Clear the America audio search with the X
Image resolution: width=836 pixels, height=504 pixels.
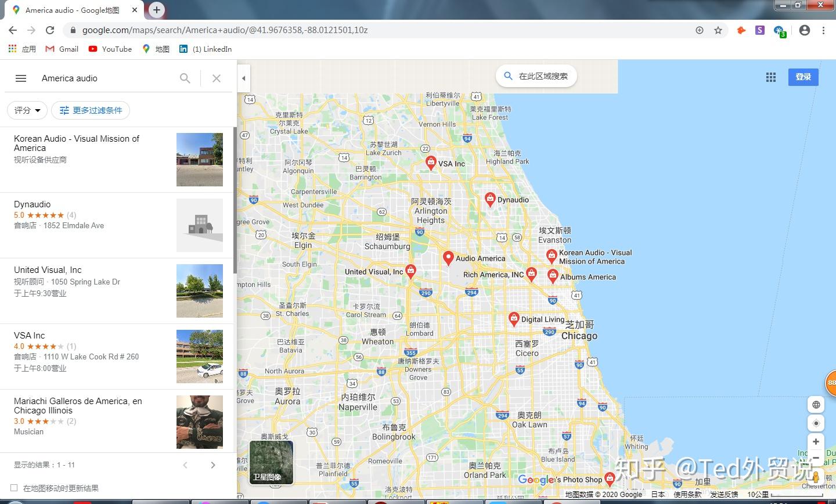point(217,78)
